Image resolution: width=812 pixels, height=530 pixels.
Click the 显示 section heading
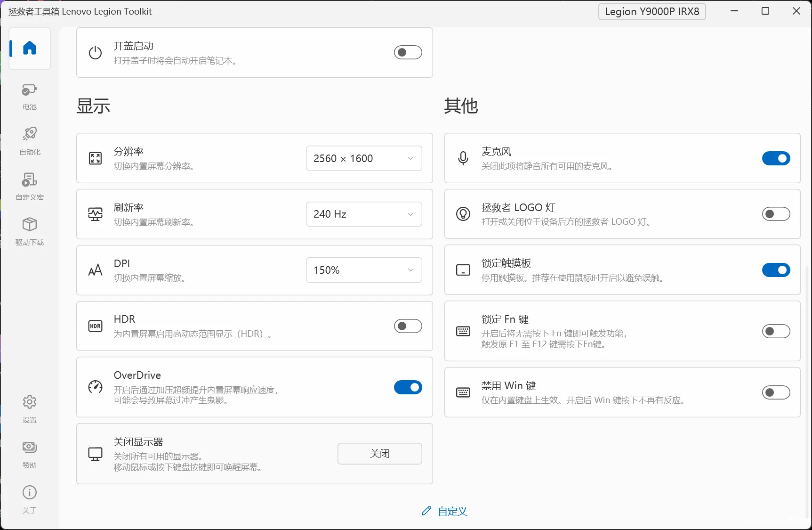click(x=93, y=106)
